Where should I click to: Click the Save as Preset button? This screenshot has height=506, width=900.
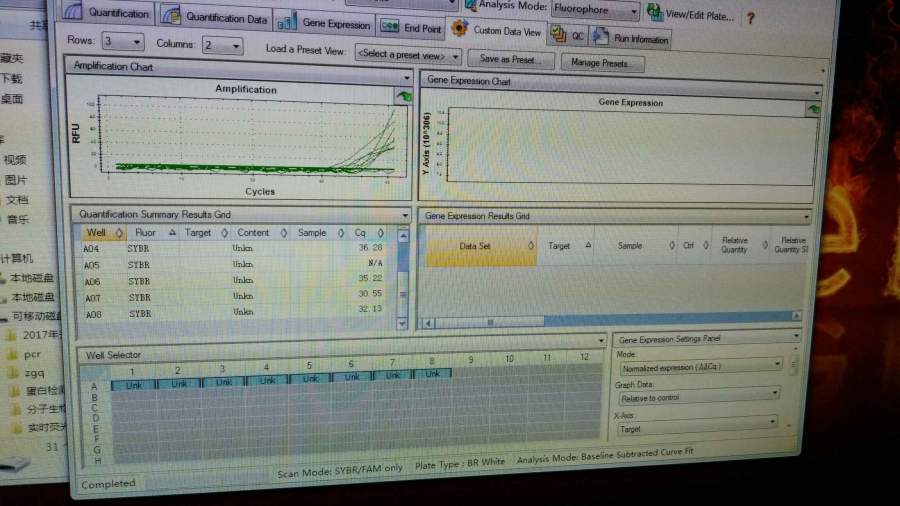tap(510, 59)
